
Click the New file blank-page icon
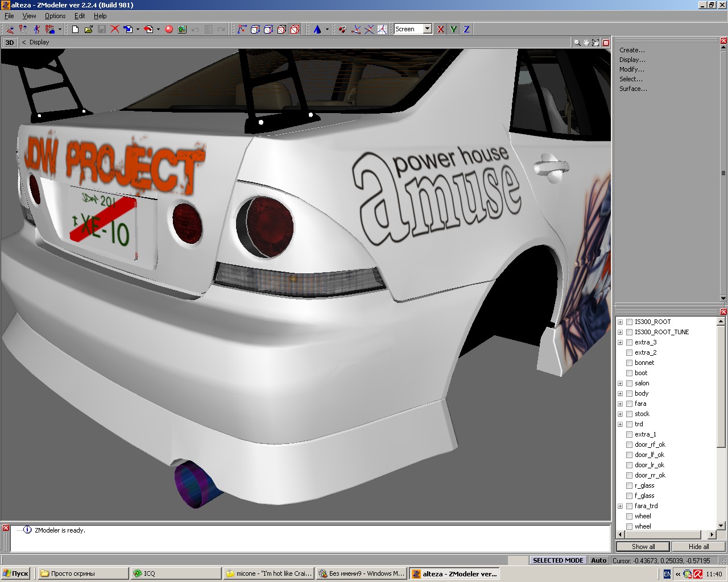point(75,29)
